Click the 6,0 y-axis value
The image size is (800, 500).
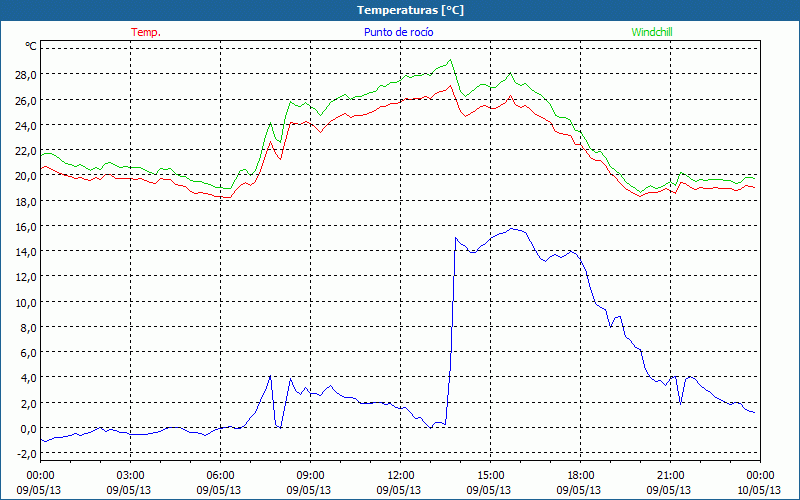[x=28, y=353]
